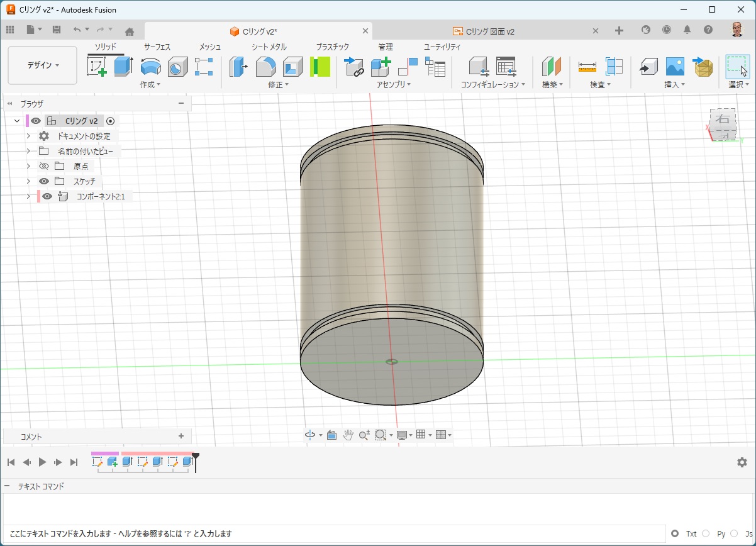The width and height of the screenshot is (756, 546).
Task: Show the 原点 folder via eye icon
Action: [x=44, y=166]
